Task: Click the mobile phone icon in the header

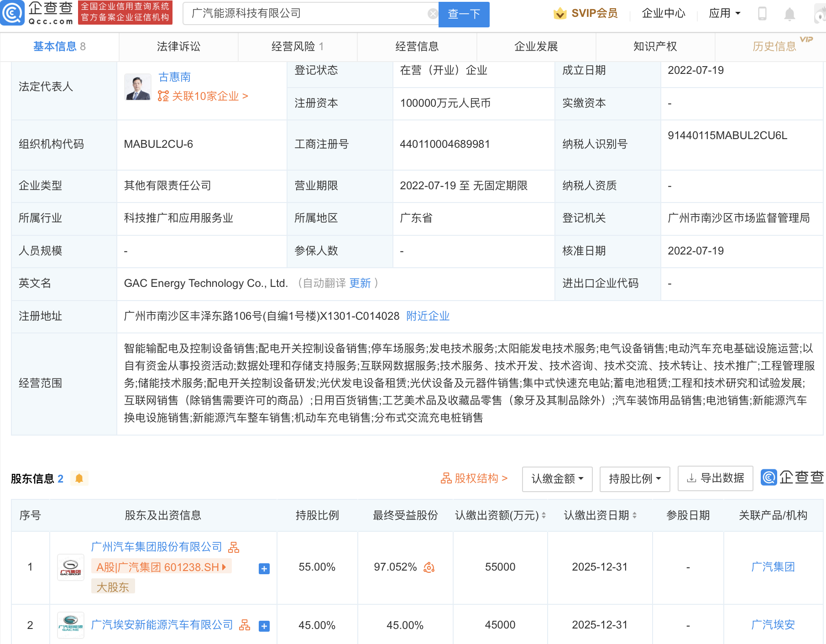Action: click(761, 13)
